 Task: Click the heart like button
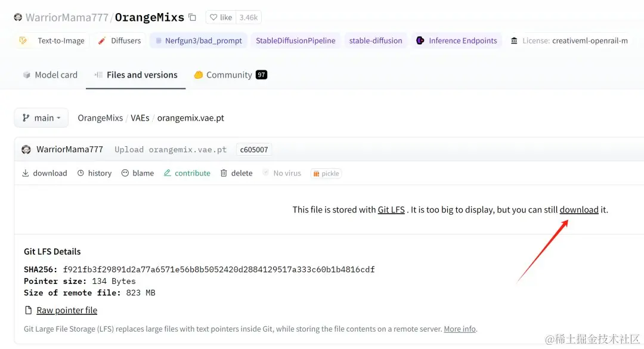221,17
